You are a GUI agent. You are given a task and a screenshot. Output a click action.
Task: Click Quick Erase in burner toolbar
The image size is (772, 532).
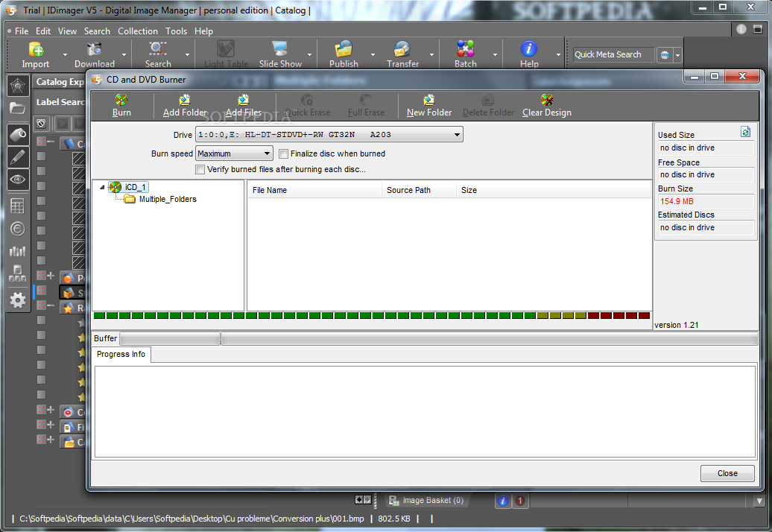tap(307, 106)
